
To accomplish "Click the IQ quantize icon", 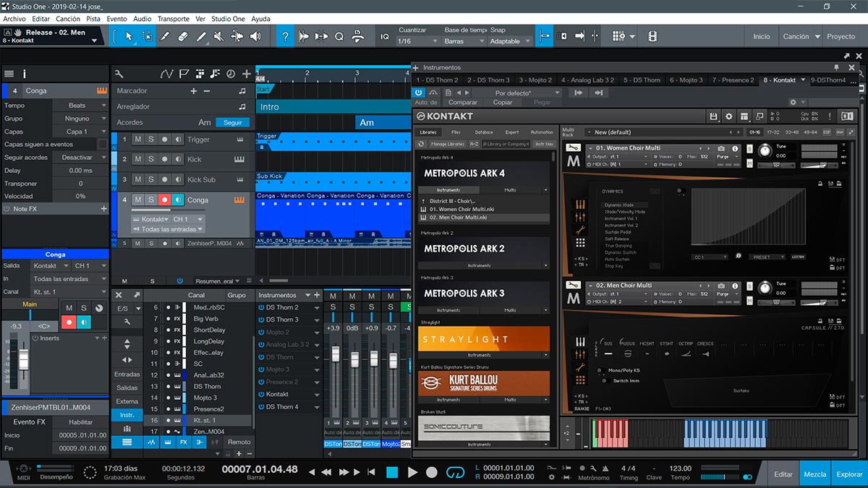I will tap(385, 36).
